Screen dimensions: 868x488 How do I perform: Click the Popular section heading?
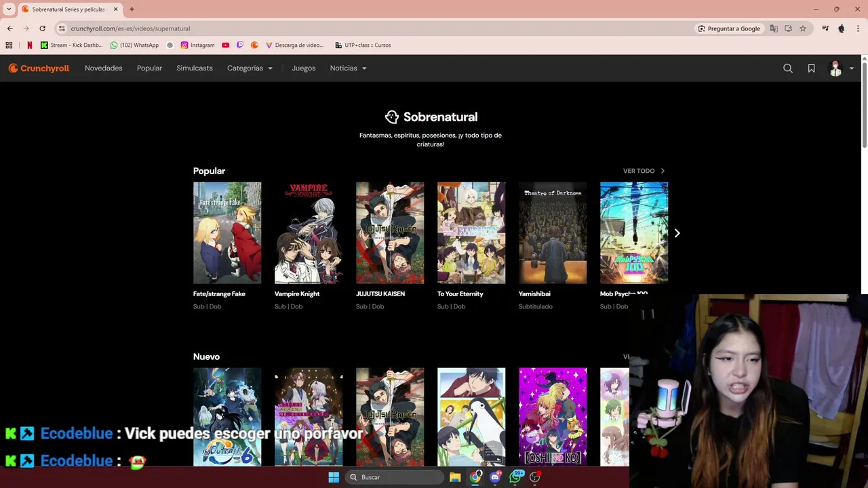(x=209, y=171)
